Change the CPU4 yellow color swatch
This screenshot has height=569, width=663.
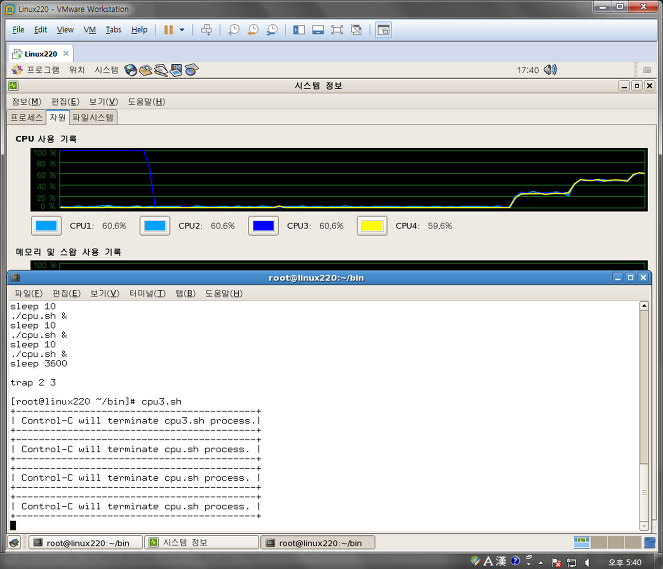point(372,226)
